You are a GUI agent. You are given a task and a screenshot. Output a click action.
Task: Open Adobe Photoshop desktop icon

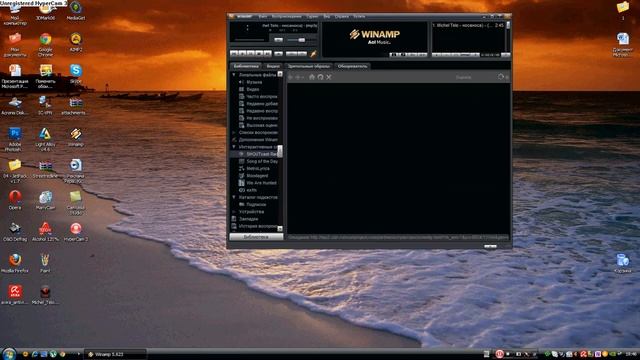point(15,139)
